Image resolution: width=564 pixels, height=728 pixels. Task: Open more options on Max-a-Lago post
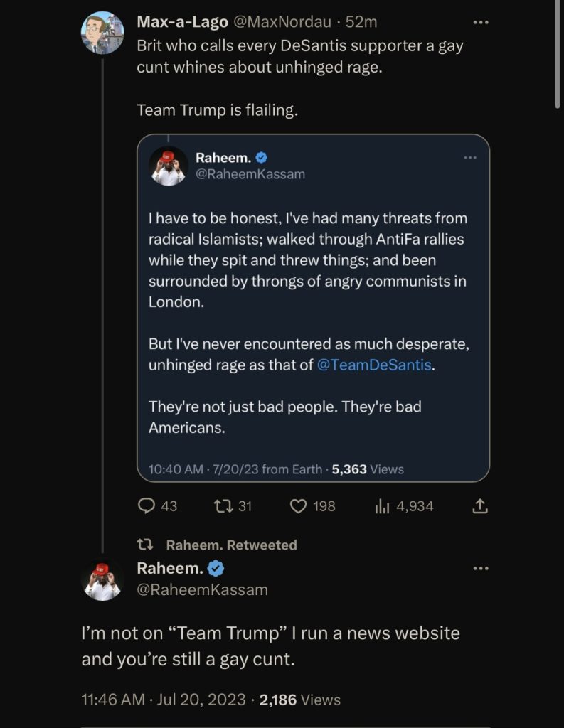(481, 23)
